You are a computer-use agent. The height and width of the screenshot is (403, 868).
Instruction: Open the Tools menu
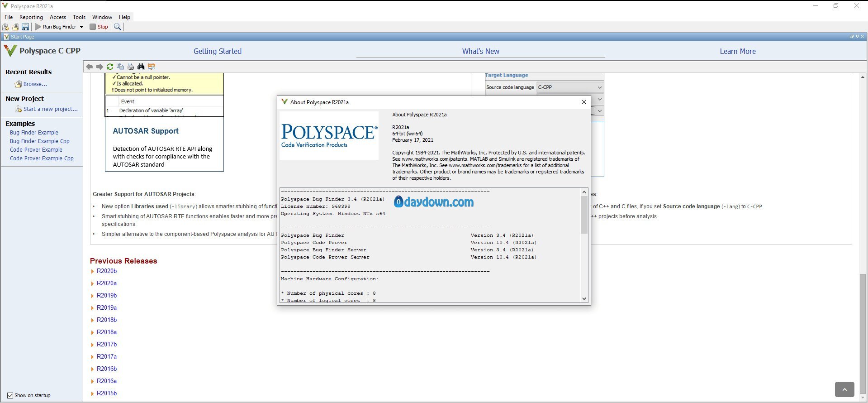tap(79, 17)
